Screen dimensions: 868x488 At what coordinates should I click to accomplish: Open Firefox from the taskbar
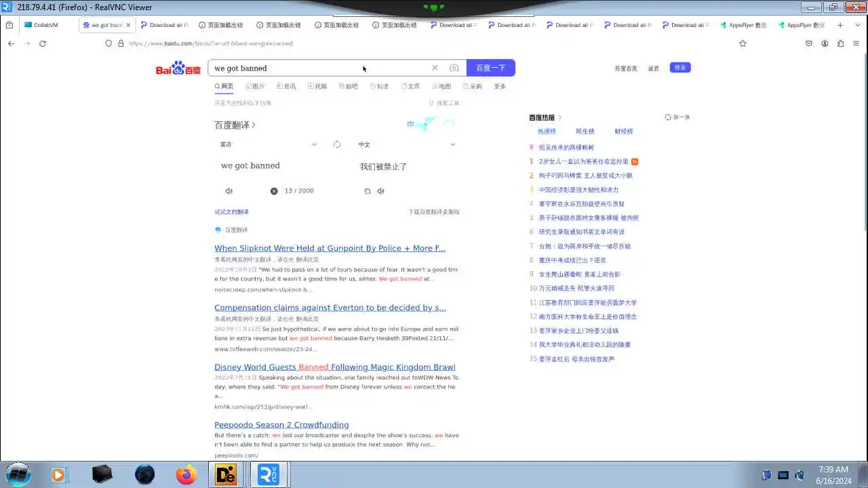[x=186, y=474]
